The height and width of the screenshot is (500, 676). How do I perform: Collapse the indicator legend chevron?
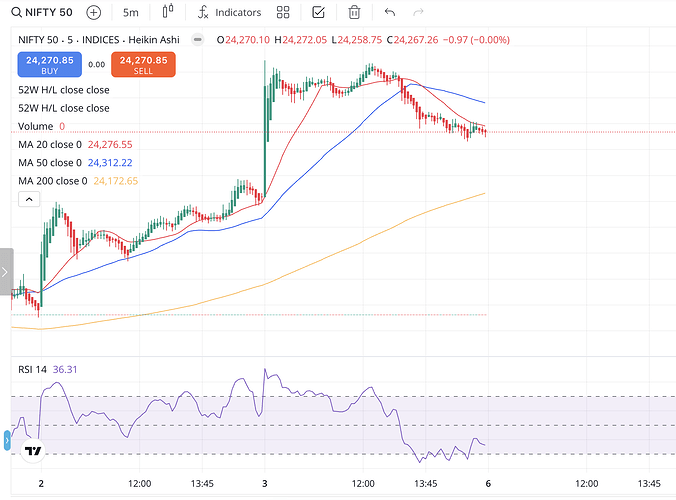[29, 199]
